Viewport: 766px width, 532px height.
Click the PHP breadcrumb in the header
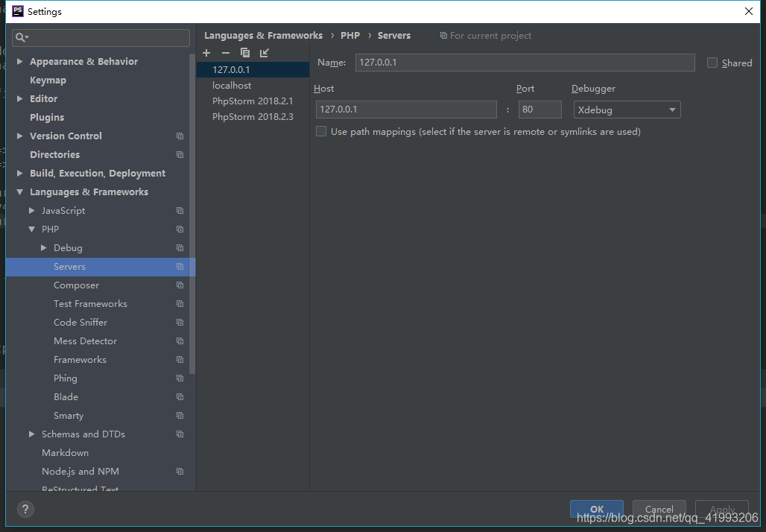tap(350, 35)
